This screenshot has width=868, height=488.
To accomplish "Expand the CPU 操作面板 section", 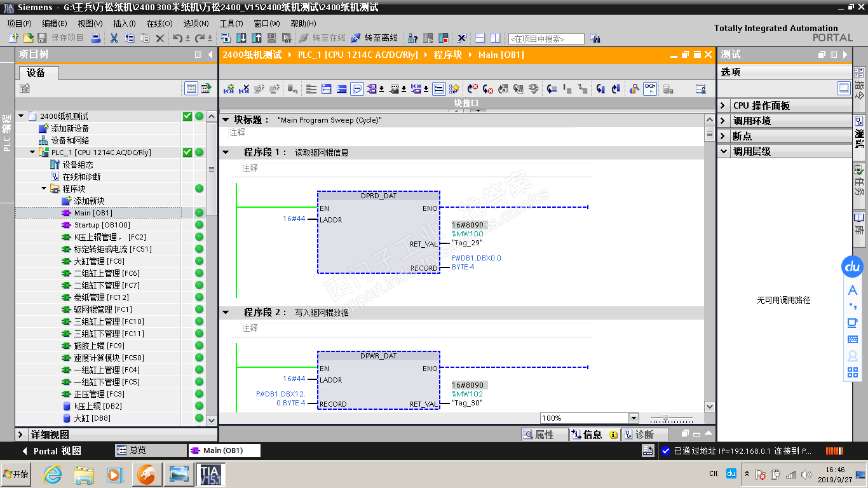I will pyautogui.click(x=724, y=105).
